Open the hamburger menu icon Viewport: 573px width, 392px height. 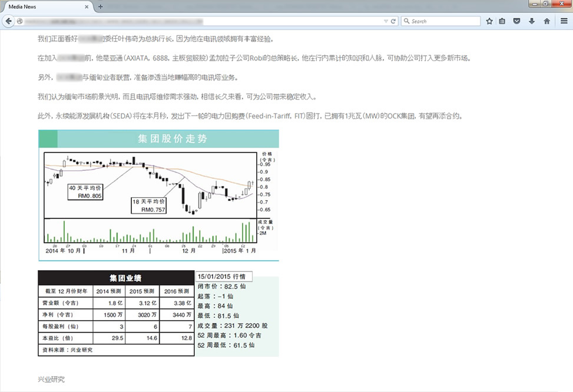click(564, 21)
